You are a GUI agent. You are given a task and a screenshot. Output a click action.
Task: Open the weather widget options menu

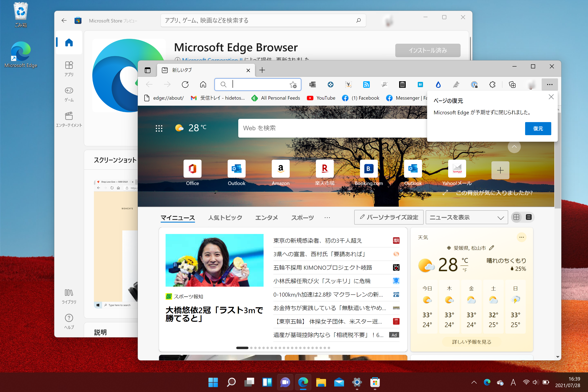click(x=521, y=237)
